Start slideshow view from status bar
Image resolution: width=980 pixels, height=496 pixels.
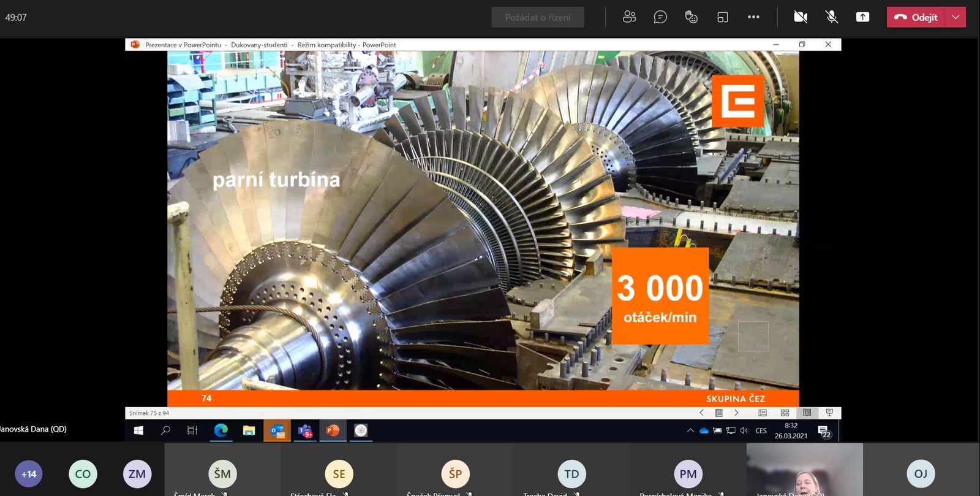point(829,413)
